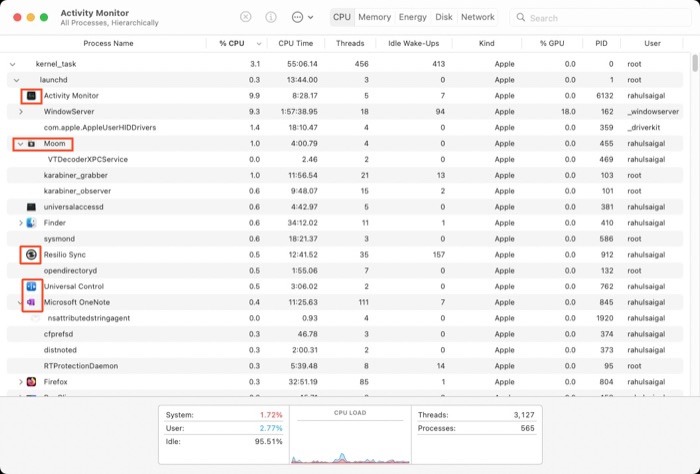The height and width of the screenshot is (474, 700).
Task: Select the sysmond process row
Action: point(345,239)
